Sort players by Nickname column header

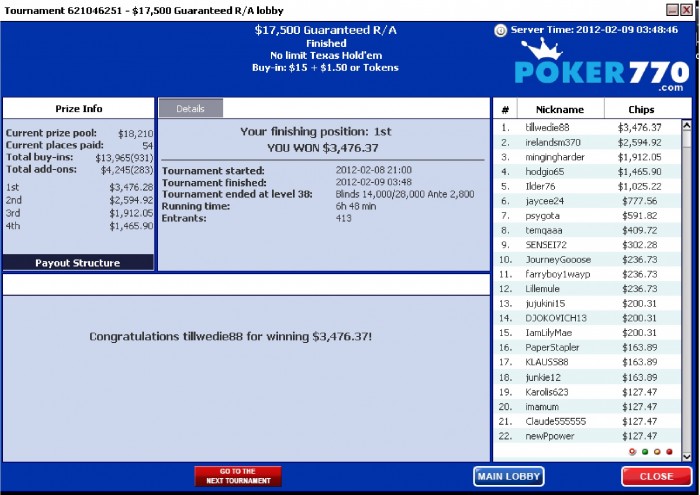click(x=560, y=109)
